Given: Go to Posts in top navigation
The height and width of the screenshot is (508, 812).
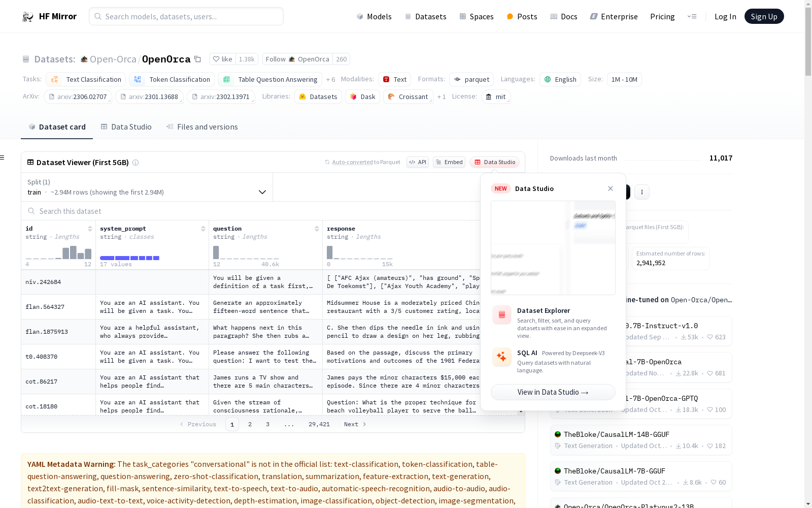Looking at the screenshot, I should [522, 17].
